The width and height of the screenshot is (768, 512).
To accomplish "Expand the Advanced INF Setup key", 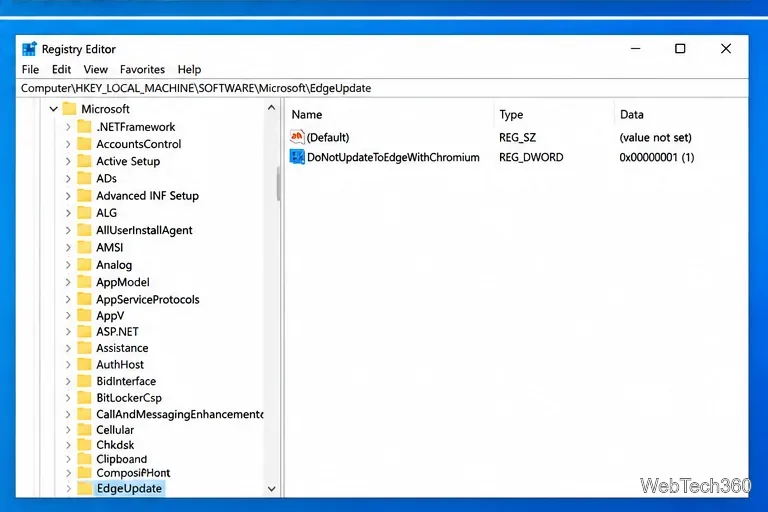I will pos(68,196).
